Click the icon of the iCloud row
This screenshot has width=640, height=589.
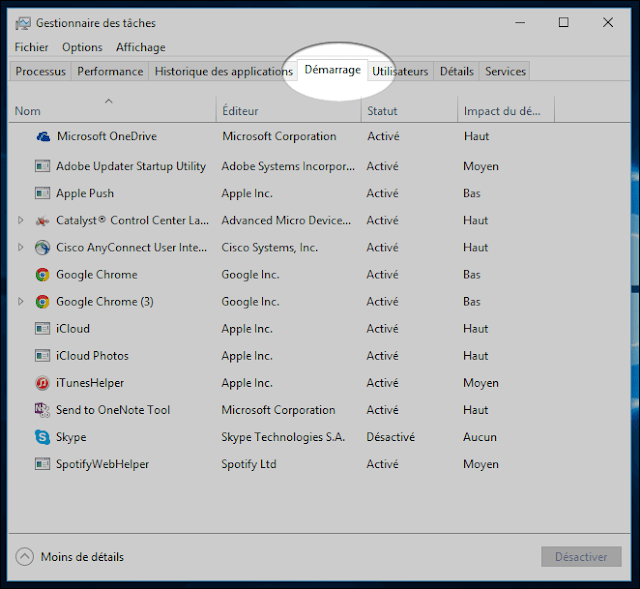[x=42, y=329]
